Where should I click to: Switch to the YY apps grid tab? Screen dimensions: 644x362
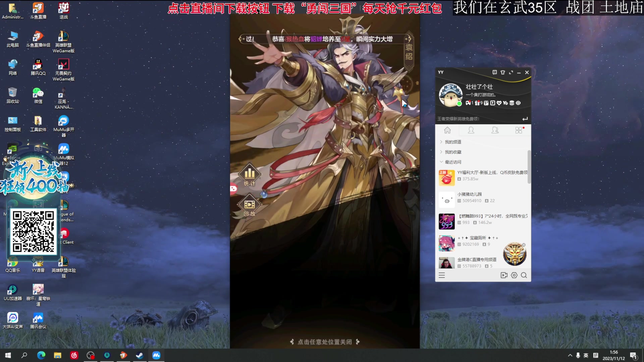[x=519, y=130]
